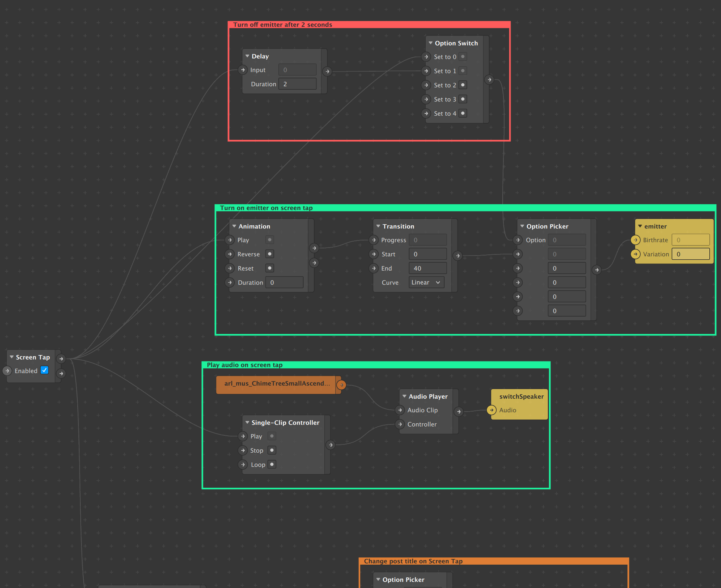Toggle the Single-Clip Controller Loop button

pyautogui.click(x=272, y=464)
